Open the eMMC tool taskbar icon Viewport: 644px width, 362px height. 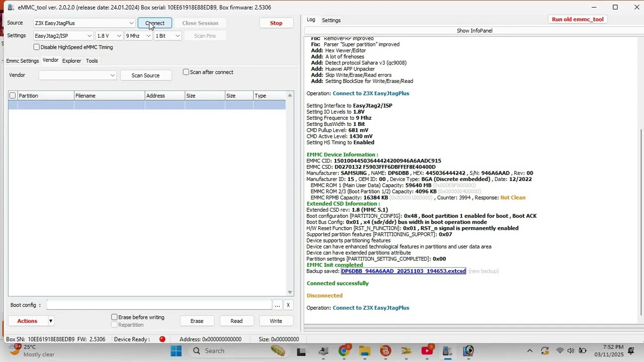(x=447, y=351)
